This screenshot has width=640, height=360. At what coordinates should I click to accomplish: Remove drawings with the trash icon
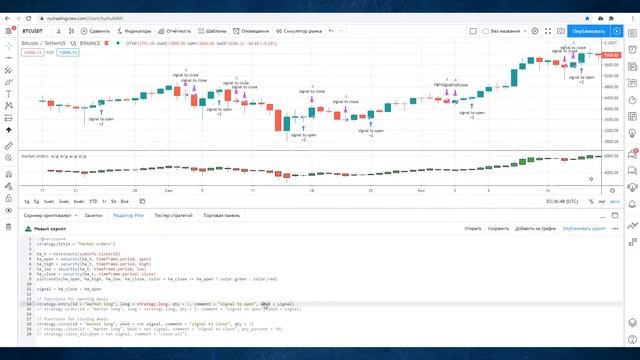click(x=9, y=227)
